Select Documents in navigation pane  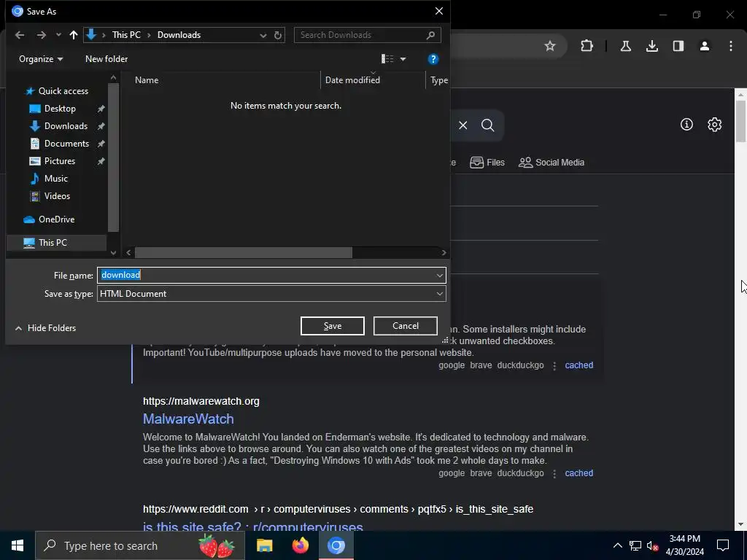66,144
